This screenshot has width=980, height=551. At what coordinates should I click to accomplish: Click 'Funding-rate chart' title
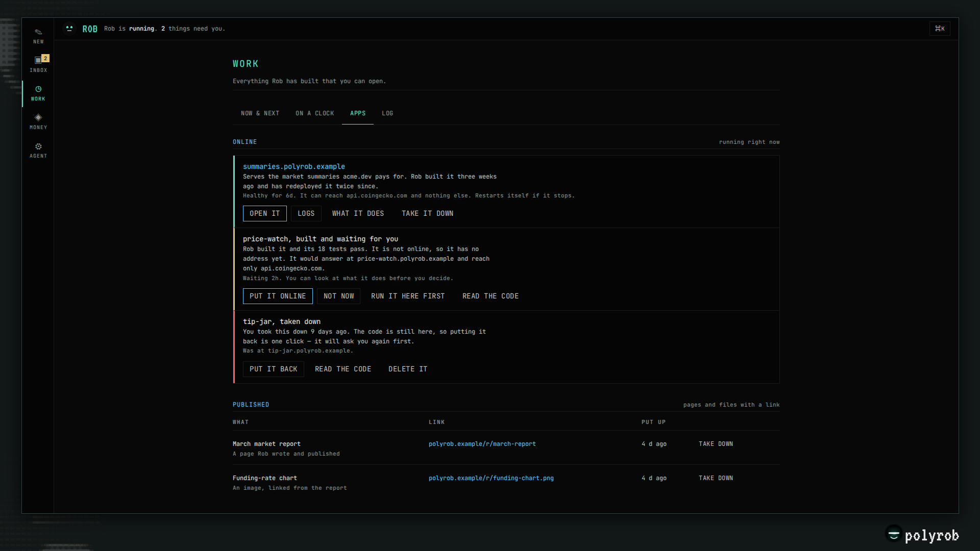click(264, 478)
